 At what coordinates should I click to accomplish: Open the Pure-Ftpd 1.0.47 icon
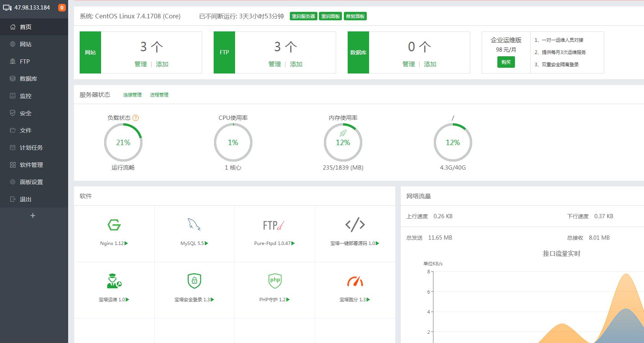[x=274, y=225]
